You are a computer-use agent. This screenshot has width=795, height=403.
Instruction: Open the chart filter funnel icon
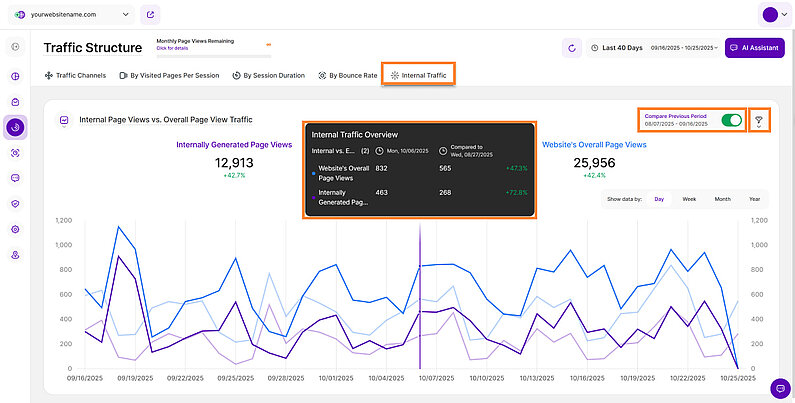[x=758, y=121]
